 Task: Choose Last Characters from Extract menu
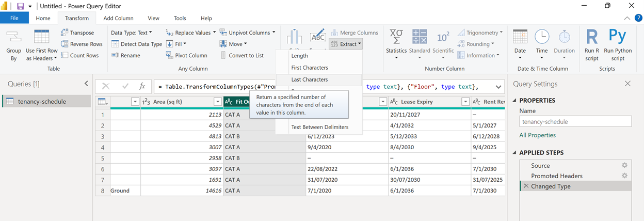309,80
